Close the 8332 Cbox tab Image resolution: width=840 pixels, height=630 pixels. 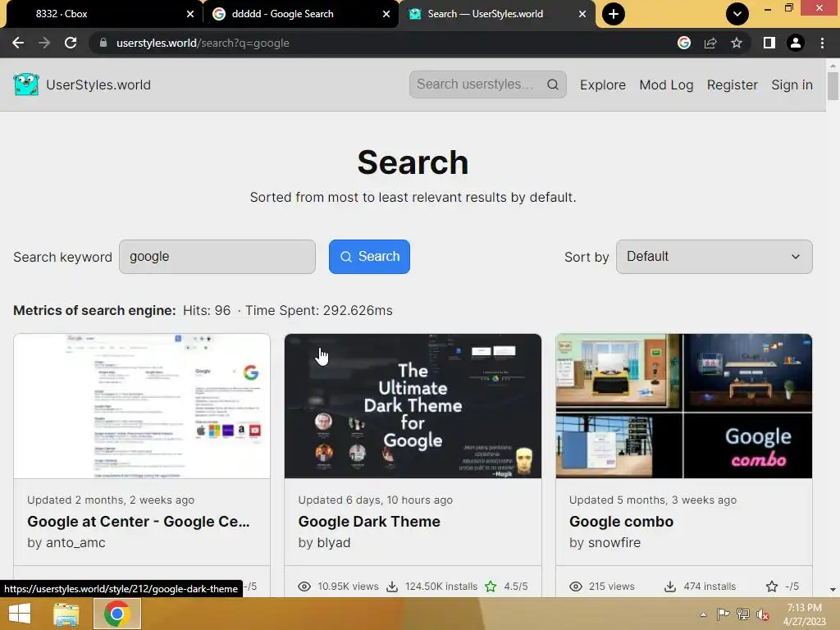[x=190, y=14]
